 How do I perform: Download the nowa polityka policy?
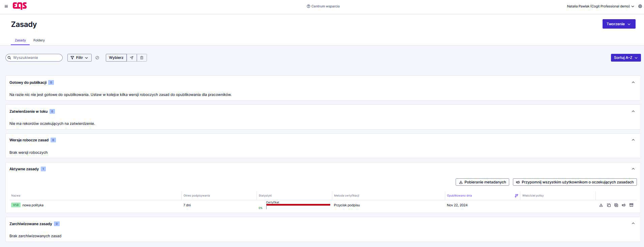tap(601, 205)
